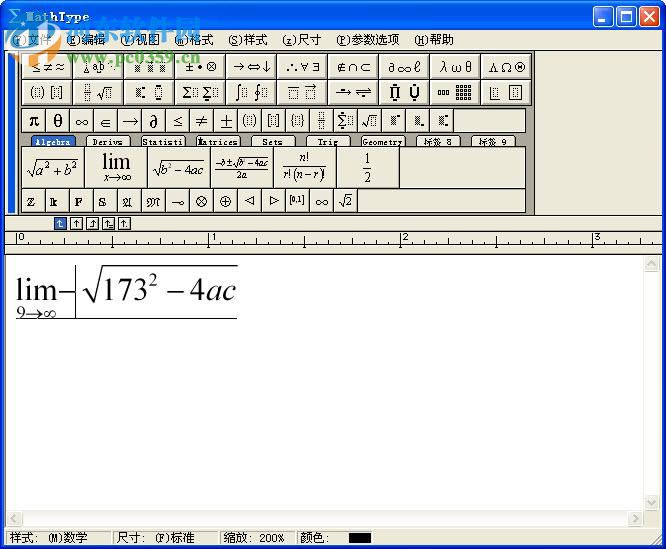The width and height of the screenshot is (666, 549).
Task: Switch to the Geometry tab
Action: tap(382, 142)
